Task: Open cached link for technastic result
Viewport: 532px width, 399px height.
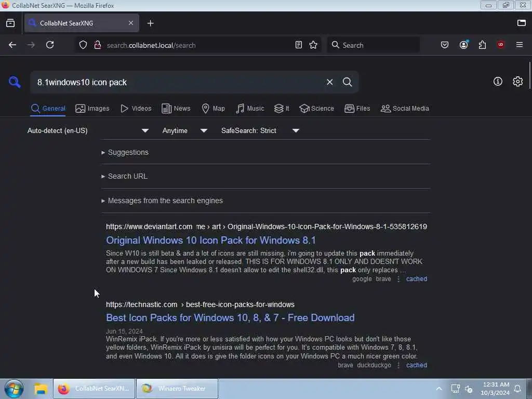Action: coord(417,365)
